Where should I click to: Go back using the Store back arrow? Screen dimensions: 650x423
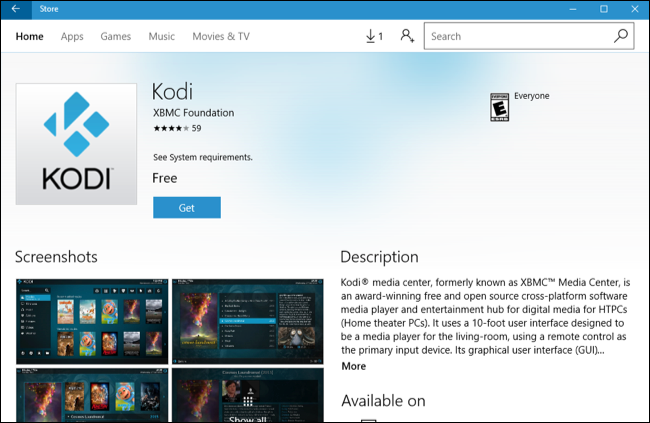coord(16,9)
